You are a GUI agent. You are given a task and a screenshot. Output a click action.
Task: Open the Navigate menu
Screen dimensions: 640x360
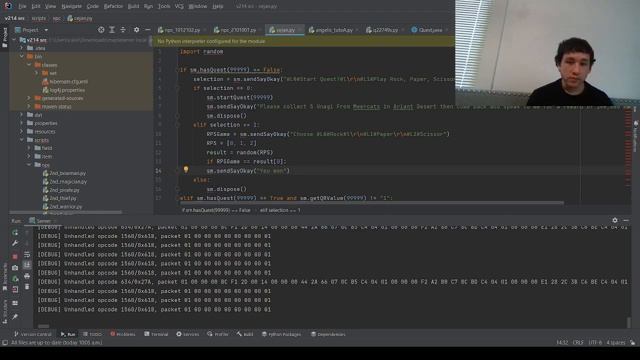[x=71, y=7]
